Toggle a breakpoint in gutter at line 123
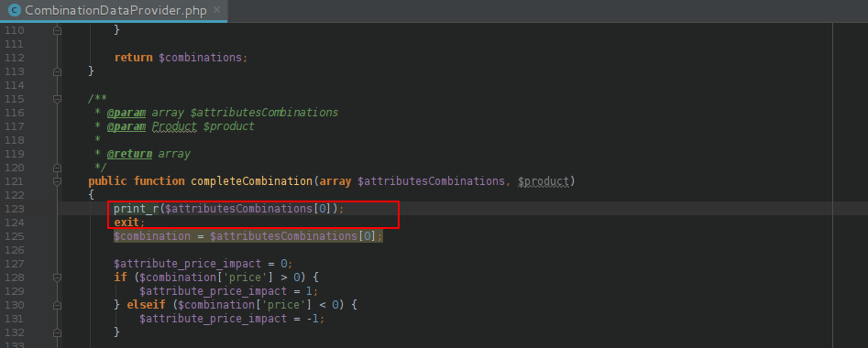Viewport: 868px width, 348px height. pos(38,209)
